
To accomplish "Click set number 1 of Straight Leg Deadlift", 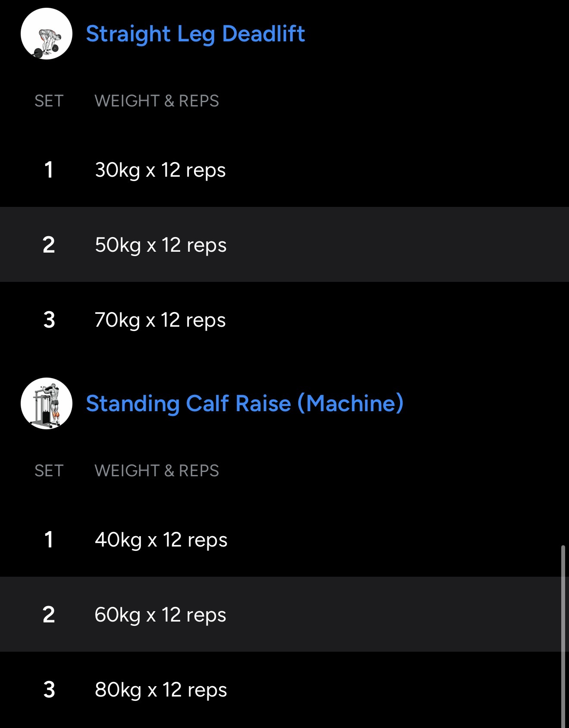I will 49,170.
